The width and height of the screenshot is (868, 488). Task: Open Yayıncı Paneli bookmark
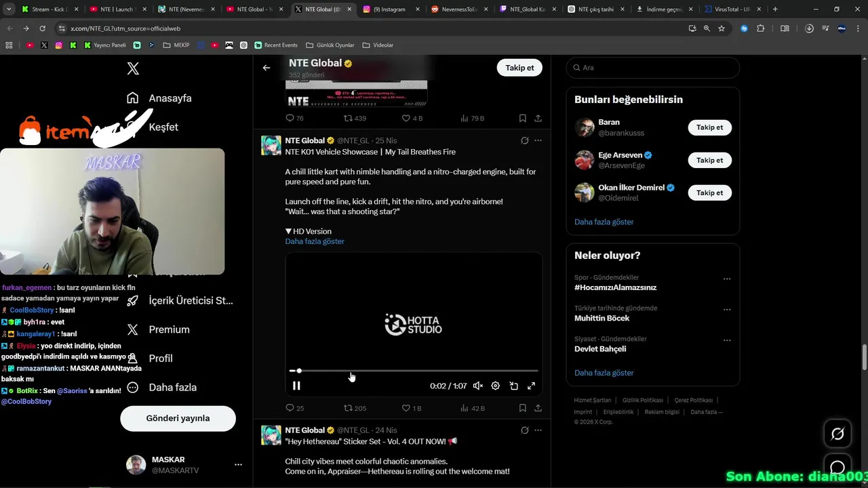click(105, 45)
